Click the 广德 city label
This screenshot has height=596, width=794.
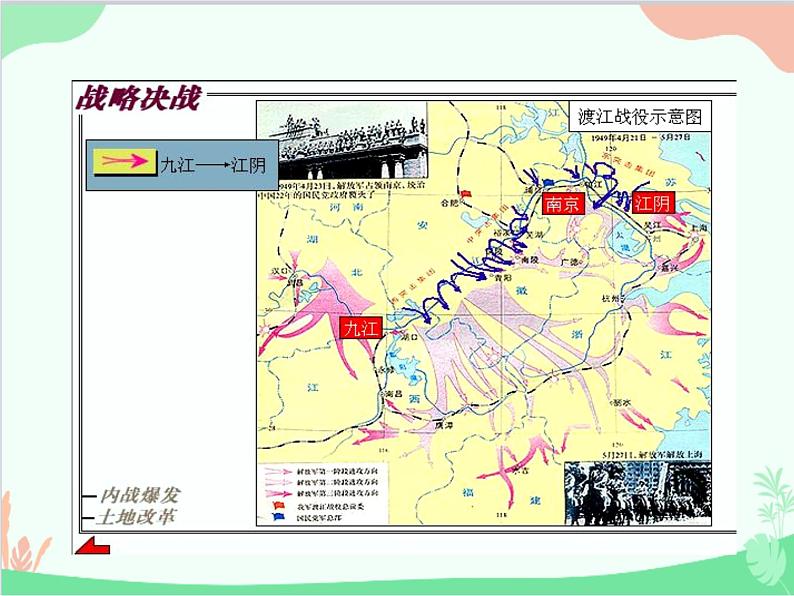point(570,262)
